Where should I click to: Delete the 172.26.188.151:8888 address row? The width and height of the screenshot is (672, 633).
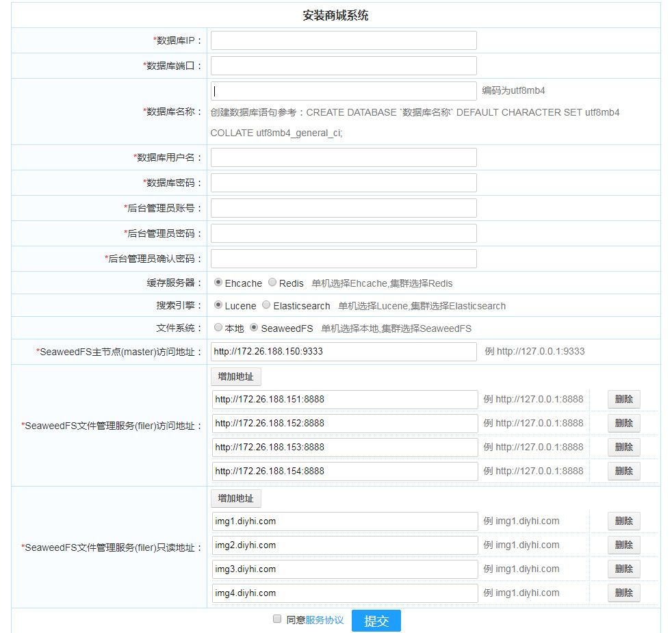(x=624, y=400)
